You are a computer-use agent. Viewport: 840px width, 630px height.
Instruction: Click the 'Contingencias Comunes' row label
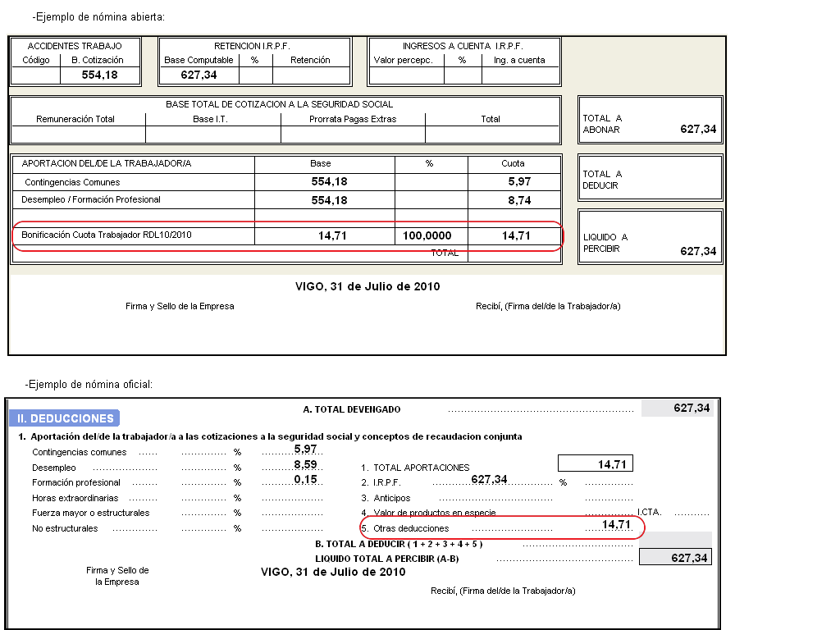click(x=72, y=182)
